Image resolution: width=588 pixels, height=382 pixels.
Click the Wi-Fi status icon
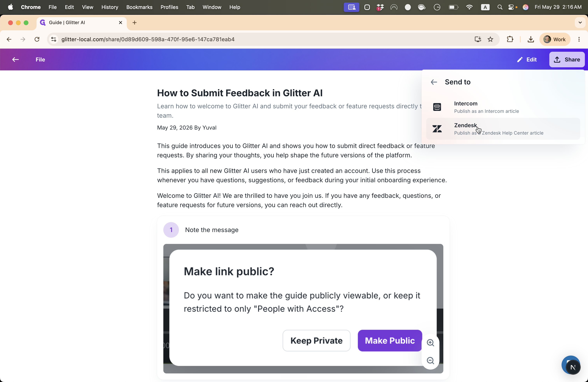[x=469, y=7]
